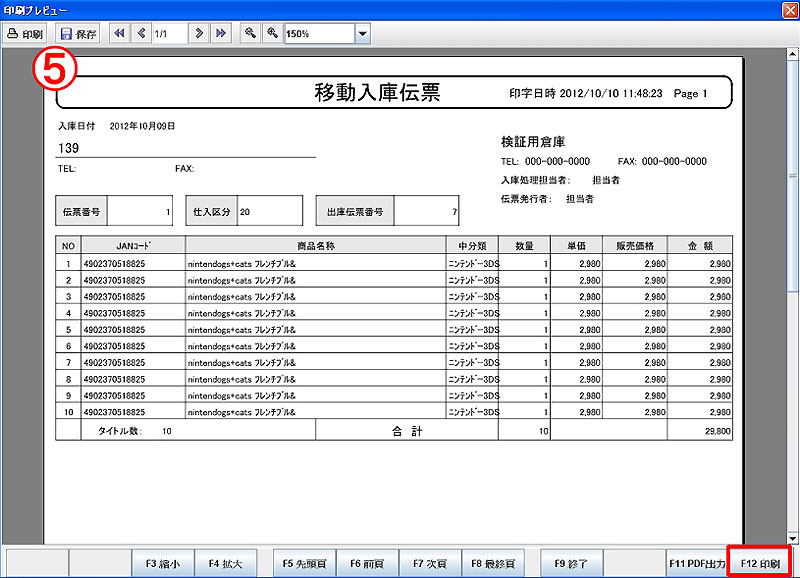Go to next page using single-right arrow icon

tap(200, 33)
